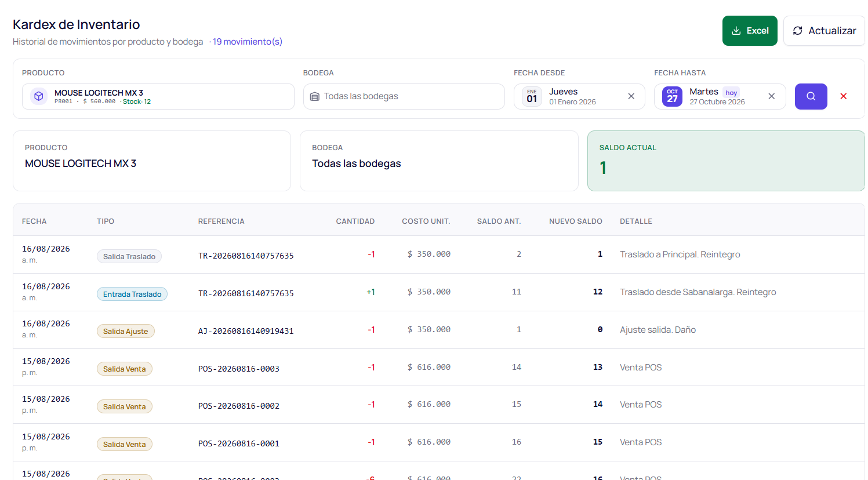Click reference POS-20260816-0001
Screen dimensions: 868x480
239,443
